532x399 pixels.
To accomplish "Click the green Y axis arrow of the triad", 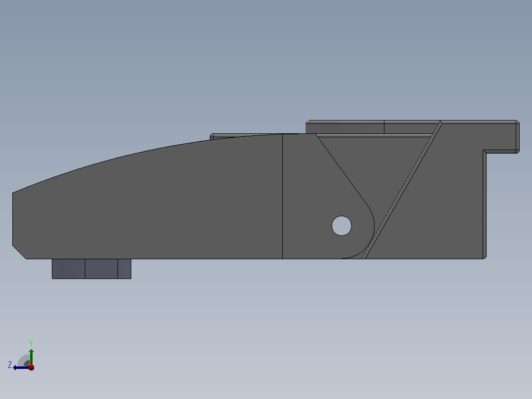I will click(31, 357).
